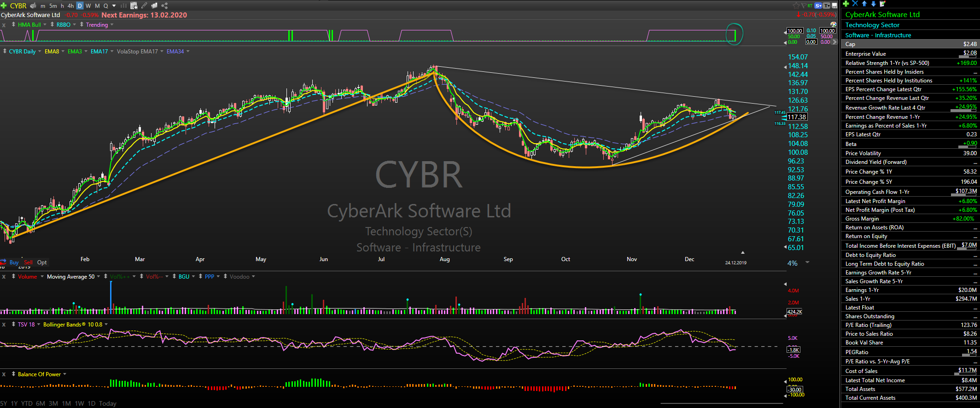
Task: Select the 5Y time range tab
Action: [4, 403]
